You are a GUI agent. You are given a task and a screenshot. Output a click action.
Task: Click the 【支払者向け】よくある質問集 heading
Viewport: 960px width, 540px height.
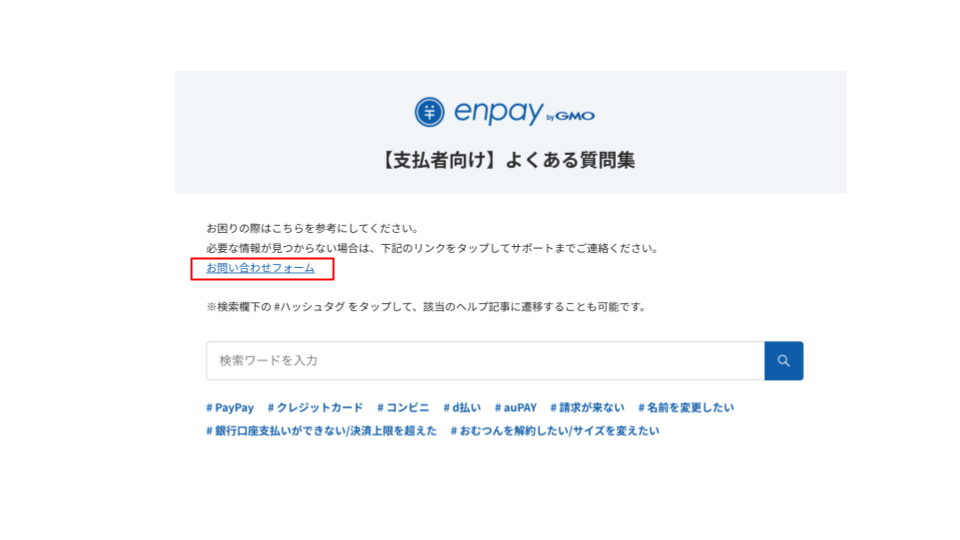click(x=510, y=160)
